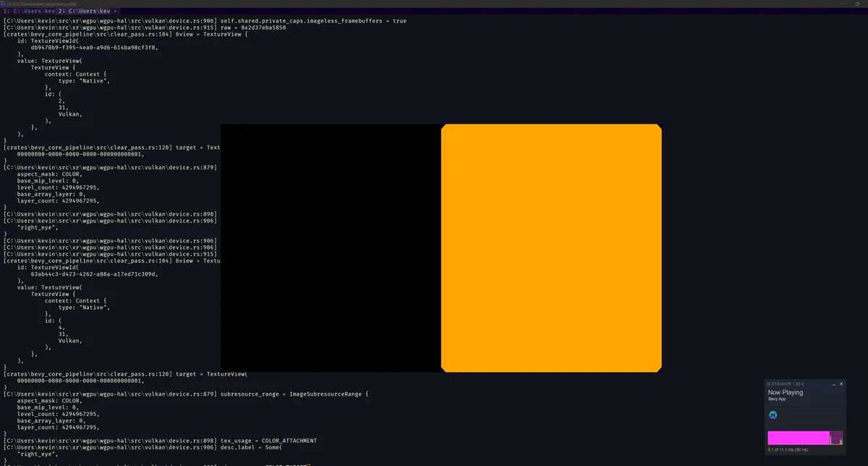Click the hexagonal H headset icon in SteamVR
868x466 pixels.
773,415
